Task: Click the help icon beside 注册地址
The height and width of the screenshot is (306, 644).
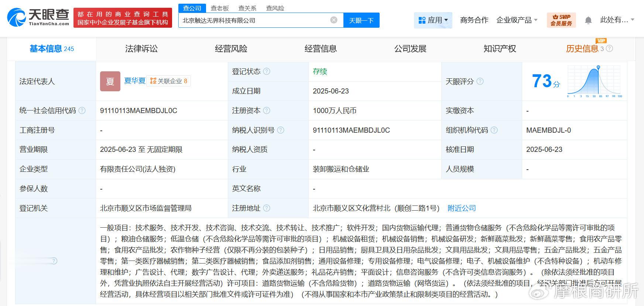Action: [x=266, y=208]
